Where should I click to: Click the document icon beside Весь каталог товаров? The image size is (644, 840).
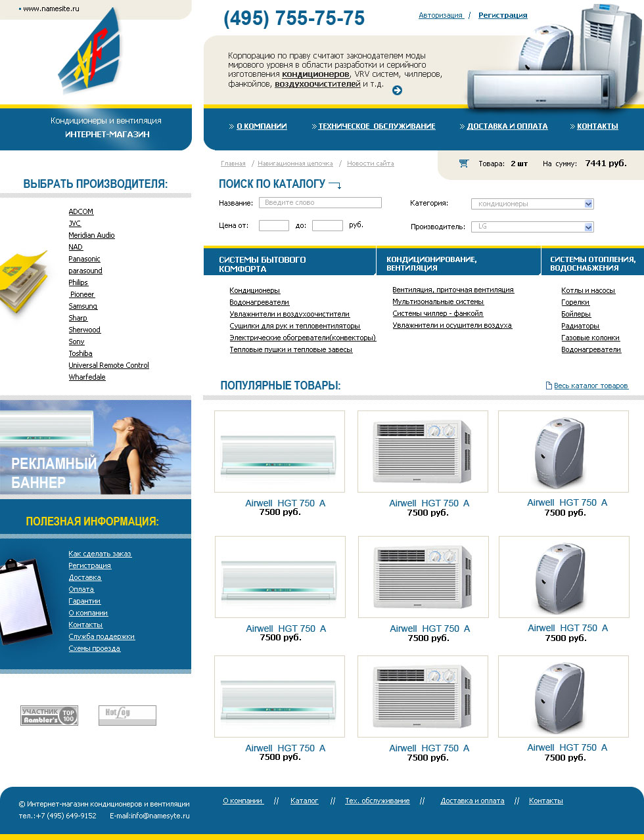coord(549,386)
